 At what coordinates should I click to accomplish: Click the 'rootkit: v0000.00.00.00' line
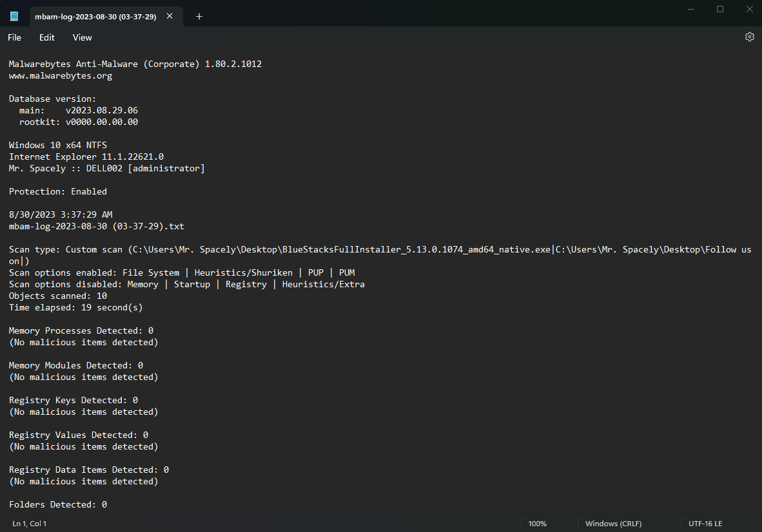click(x=78, y=122)
